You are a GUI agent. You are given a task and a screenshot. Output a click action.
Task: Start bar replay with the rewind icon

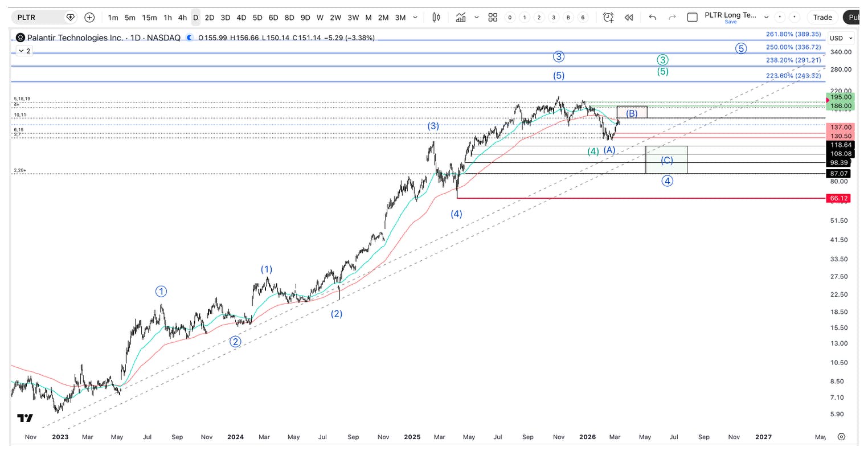tap(629, 17)
